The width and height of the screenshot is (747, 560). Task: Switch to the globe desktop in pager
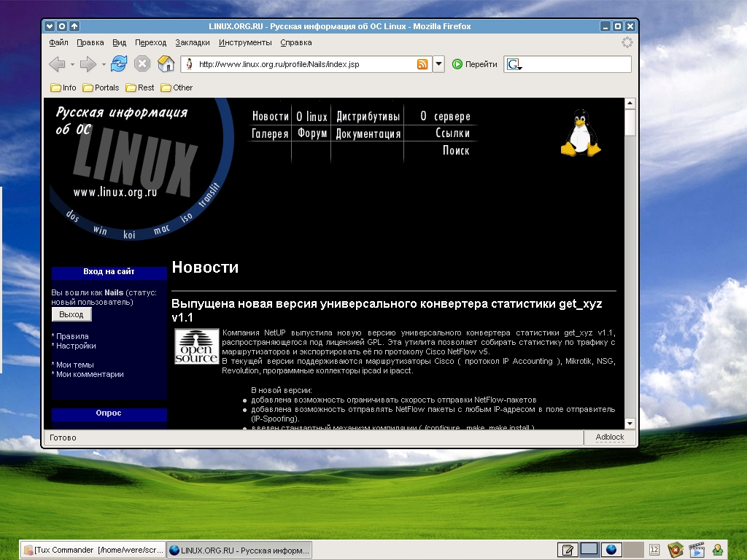coord(612,550)
